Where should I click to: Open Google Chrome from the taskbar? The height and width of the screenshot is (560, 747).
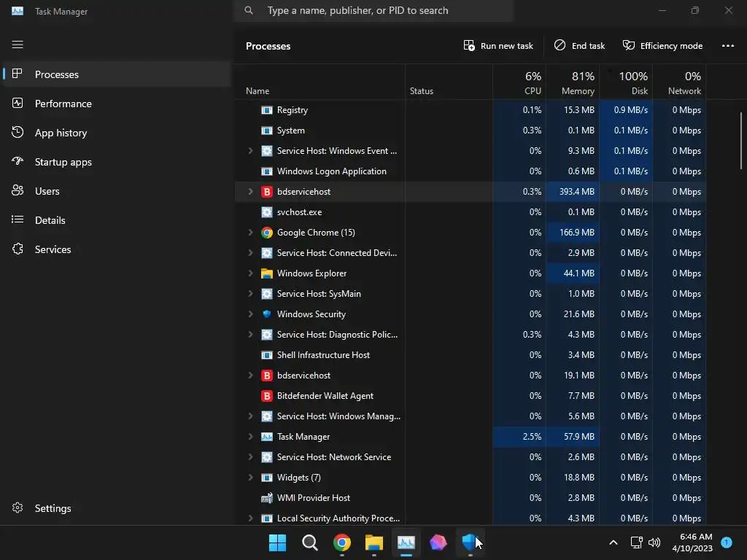pyautogui.click(x=342, y=542)
